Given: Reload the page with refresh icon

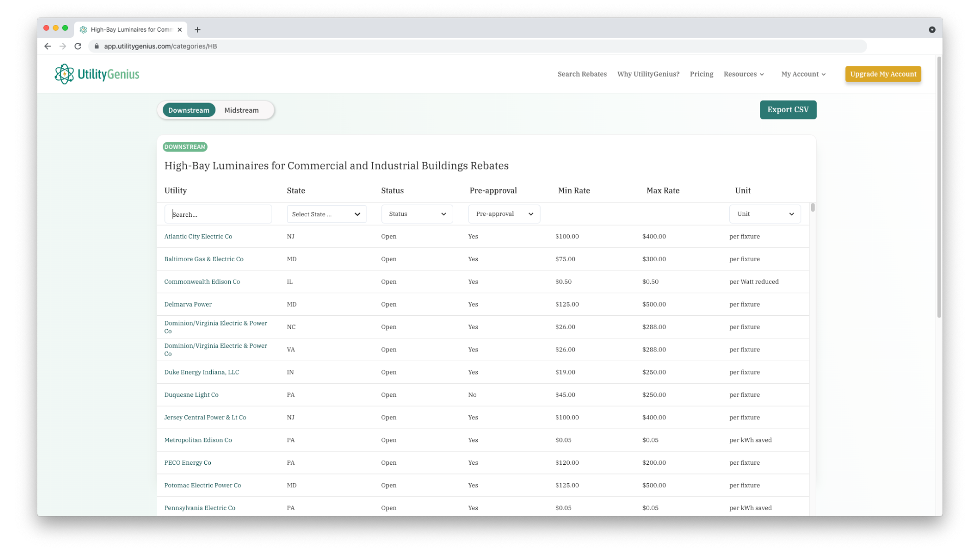Looking at the screenshot, I should tap(78, 46).
